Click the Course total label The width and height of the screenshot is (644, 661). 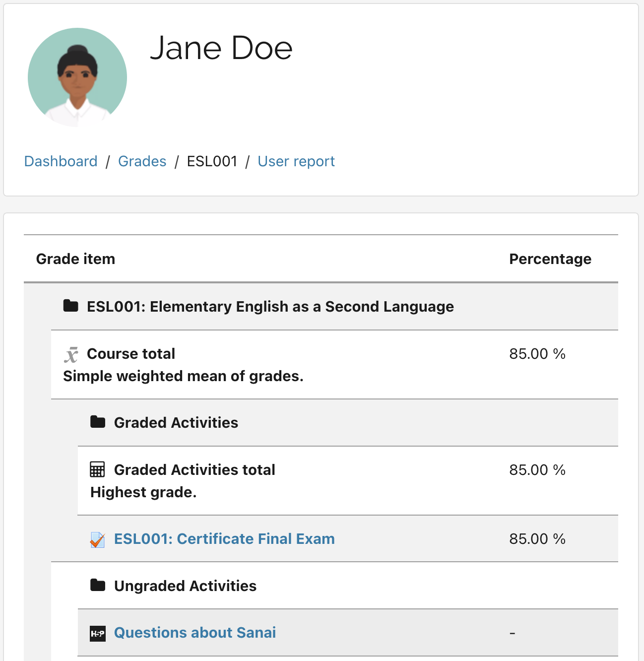coord(131,354)
